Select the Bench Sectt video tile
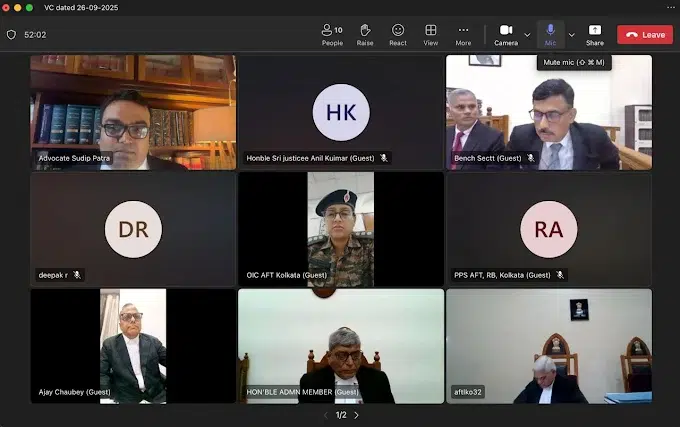 pyautogui.click(x=548, y=112)
